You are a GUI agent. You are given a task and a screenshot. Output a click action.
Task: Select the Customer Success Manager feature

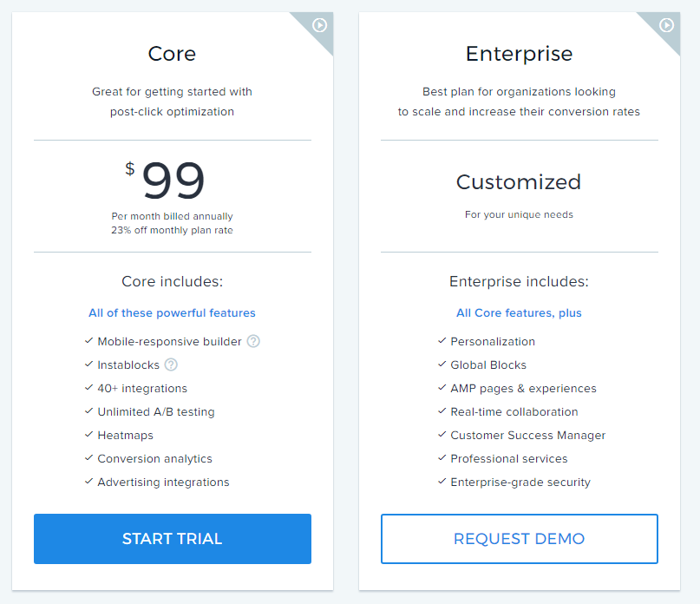527,435
